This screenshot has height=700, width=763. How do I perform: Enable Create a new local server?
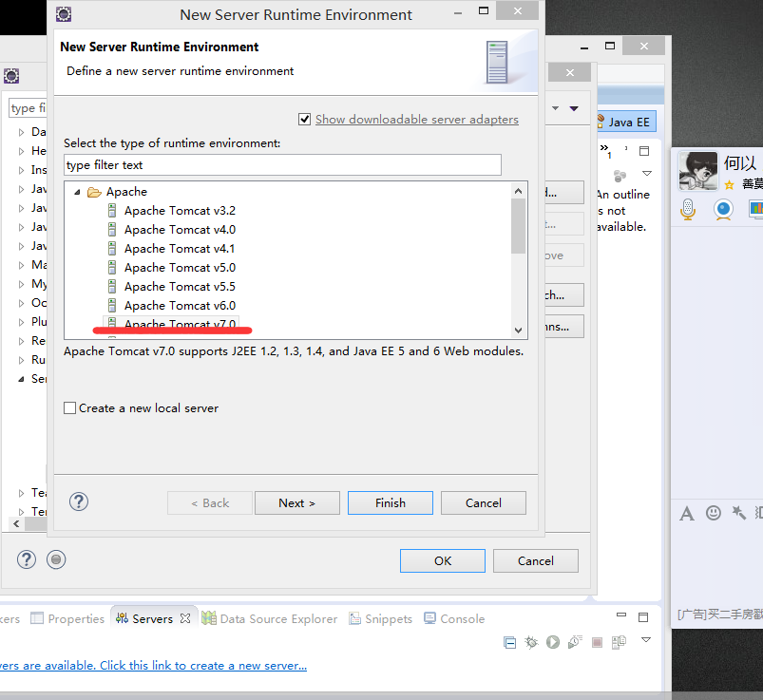click(x=70, y=407)
